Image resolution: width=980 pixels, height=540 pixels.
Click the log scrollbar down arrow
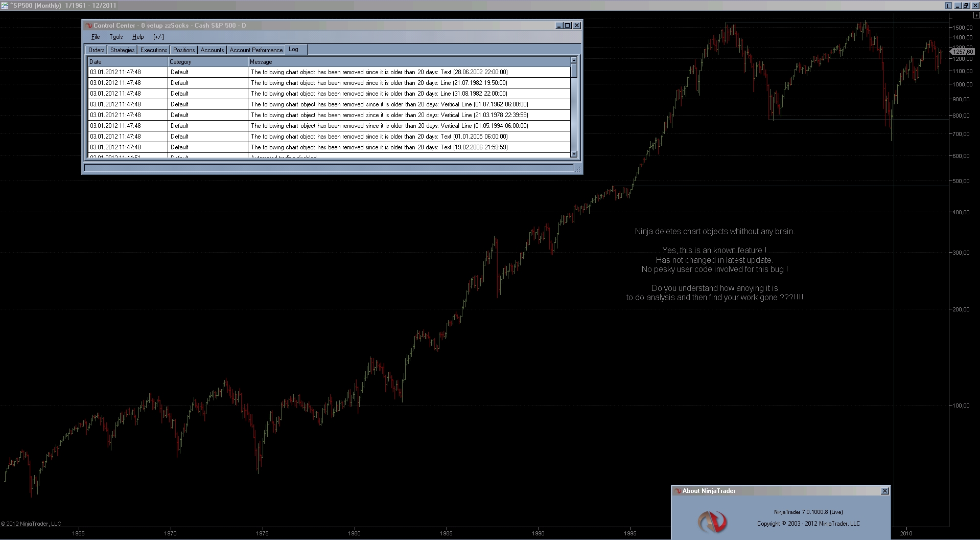574,154
